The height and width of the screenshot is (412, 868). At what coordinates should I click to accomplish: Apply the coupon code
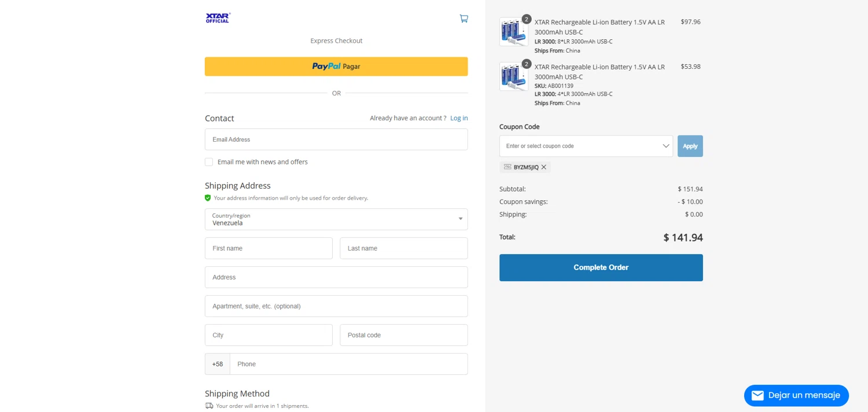pos(690,146)
